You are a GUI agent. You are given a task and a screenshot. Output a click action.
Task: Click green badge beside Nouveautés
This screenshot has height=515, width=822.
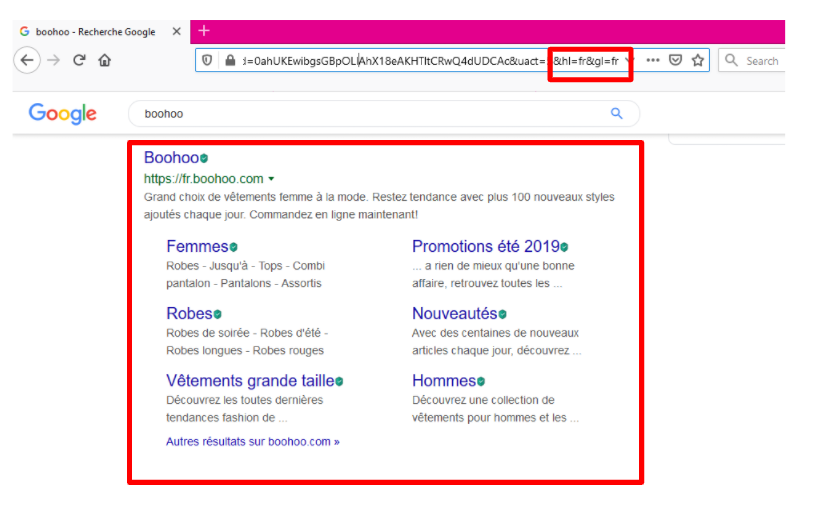click(503, 314)
